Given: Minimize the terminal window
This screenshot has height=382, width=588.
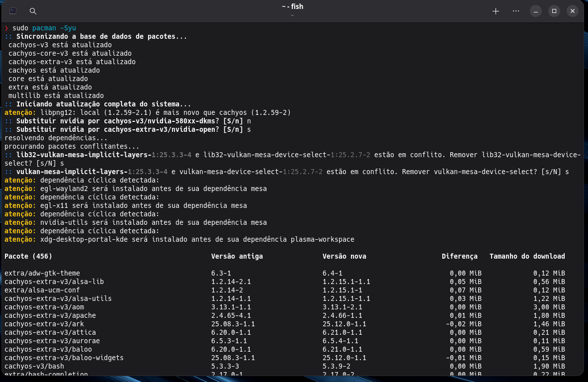Looking at the screenshot, I should pyautogui.click(x=535, y=11).
